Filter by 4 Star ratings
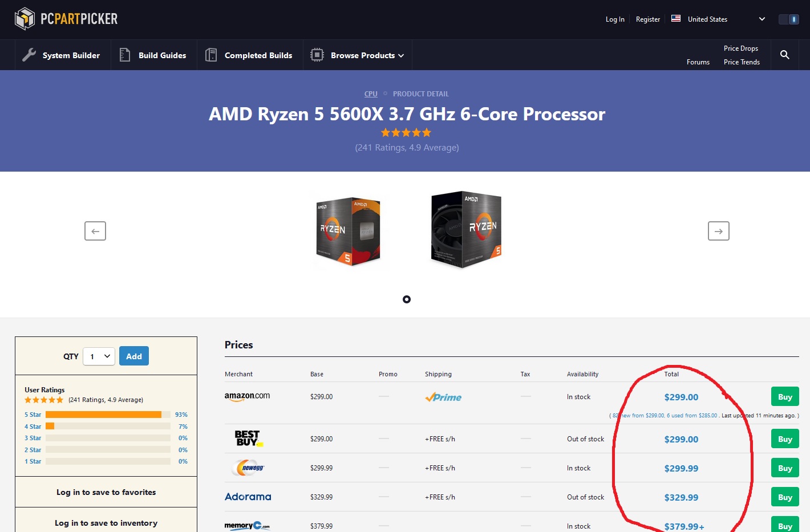The image size is (810, 532). click(x=33, y=427)
